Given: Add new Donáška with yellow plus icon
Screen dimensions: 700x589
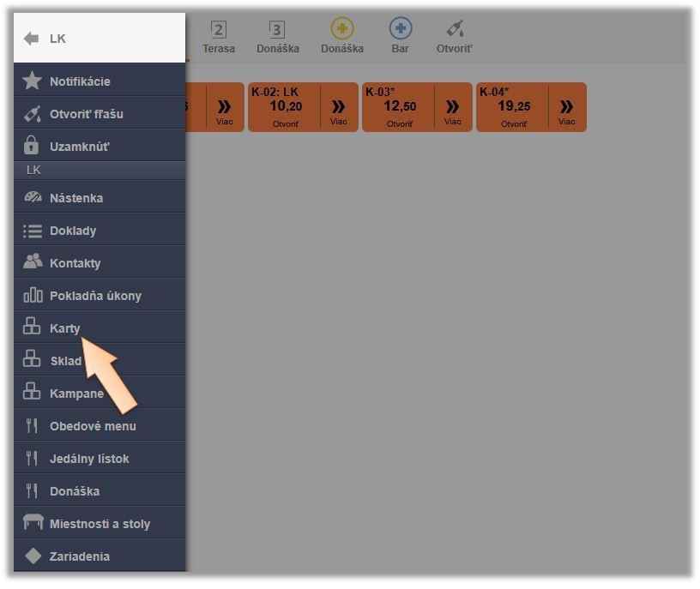Looking at the screenshot, I should tap(342, 29).
